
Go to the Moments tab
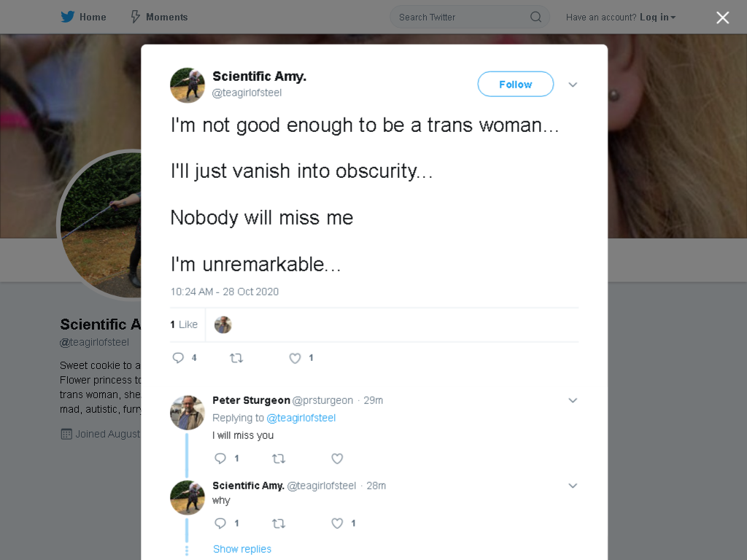[x=159, y=17]
